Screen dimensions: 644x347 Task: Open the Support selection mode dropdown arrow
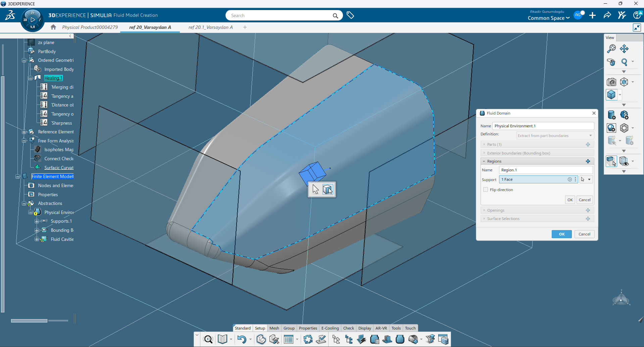point(589,180)
